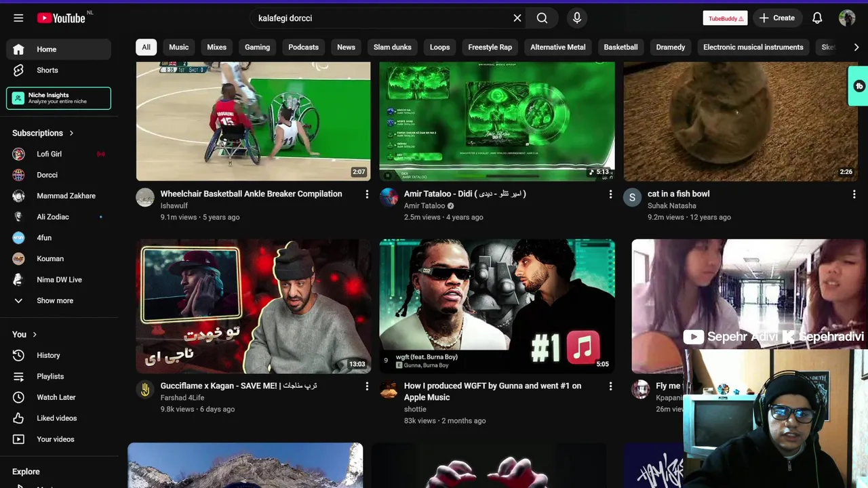Image resolution: width=868 pixels, height=488 pixels.
Task: Select the All filter chip
Action: (146, 47)
